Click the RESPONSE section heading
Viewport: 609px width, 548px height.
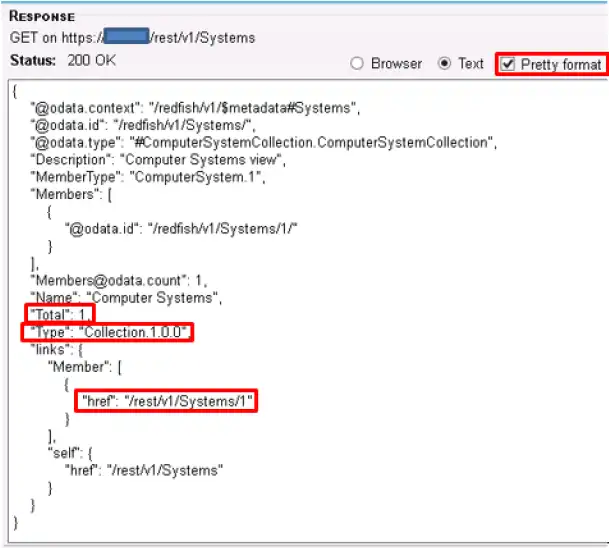(42, 16)
